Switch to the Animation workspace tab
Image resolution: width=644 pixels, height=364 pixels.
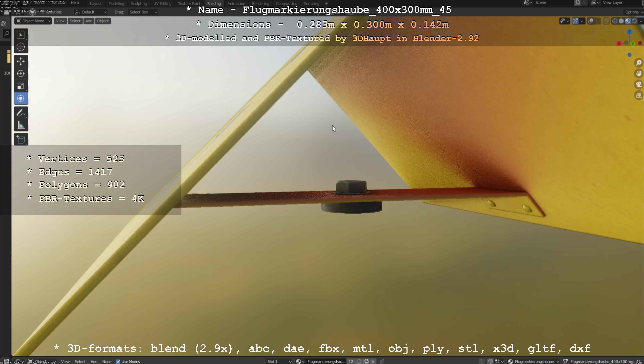coord(236,4)
